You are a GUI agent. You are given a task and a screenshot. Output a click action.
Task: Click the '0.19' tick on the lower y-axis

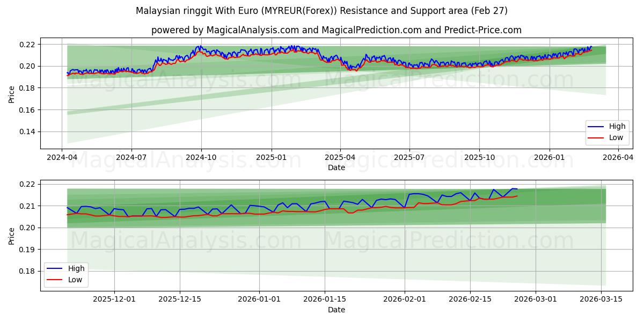[28, 250]
